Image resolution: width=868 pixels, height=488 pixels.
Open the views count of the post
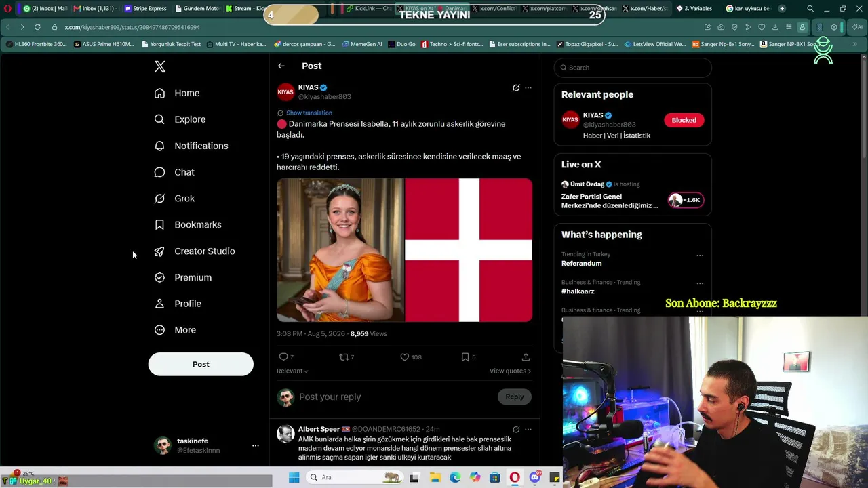point(369,334)
